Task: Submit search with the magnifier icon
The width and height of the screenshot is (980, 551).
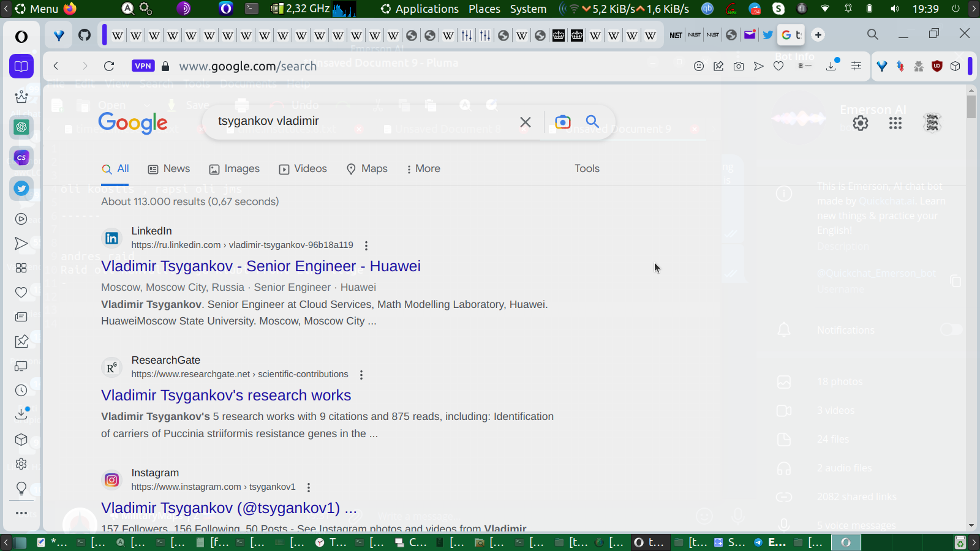Action: [x=592, y=121]
